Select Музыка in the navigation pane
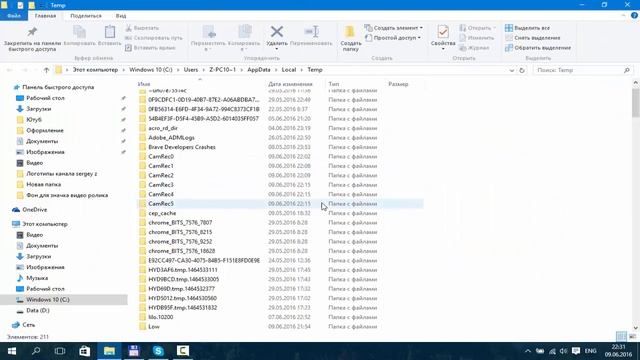The image size is (640, 360). [37, 278]
